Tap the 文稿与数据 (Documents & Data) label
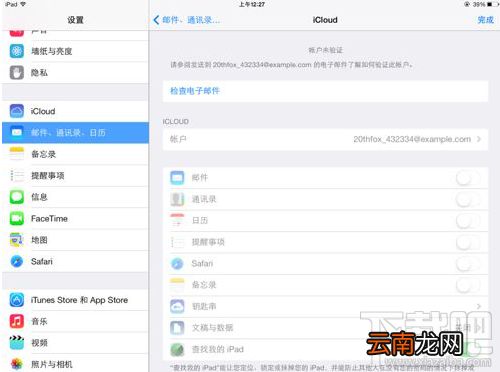Screen dimensions: 500x372 point(212,328)
